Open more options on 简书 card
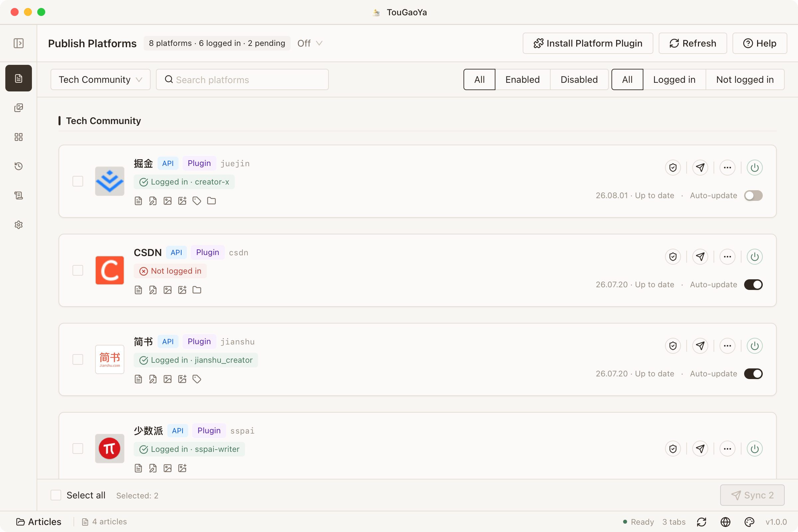Screen dimensions: 798x532 tap(728, 346)
